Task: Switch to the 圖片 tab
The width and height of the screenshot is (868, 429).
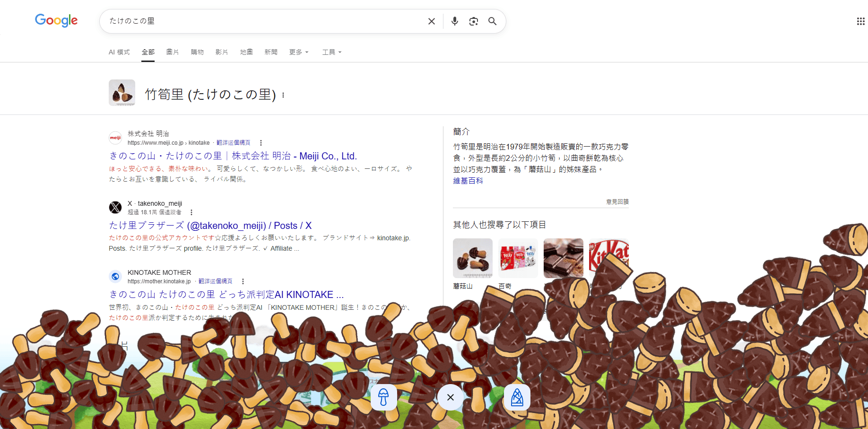Action: [x=173, y=52]
